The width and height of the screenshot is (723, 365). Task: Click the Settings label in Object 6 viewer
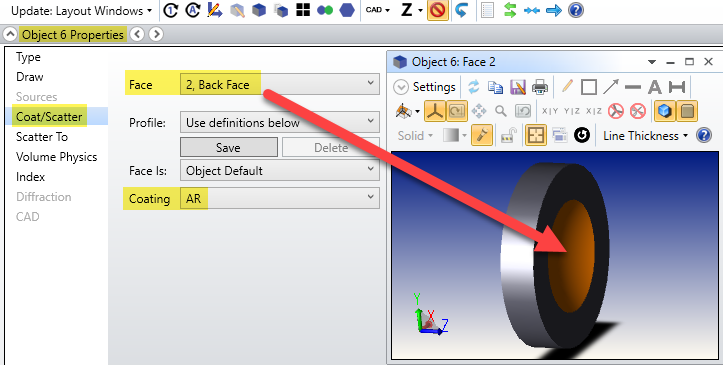[434, 87]
